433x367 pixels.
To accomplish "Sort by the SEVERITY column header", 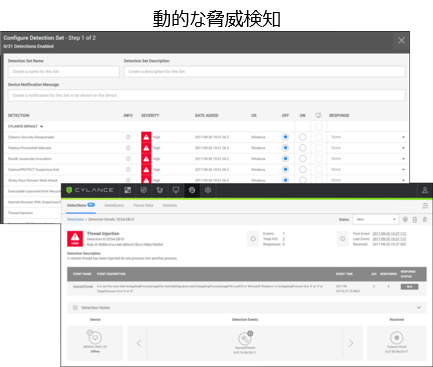I will pyautogui.click(x=150, y=115).
